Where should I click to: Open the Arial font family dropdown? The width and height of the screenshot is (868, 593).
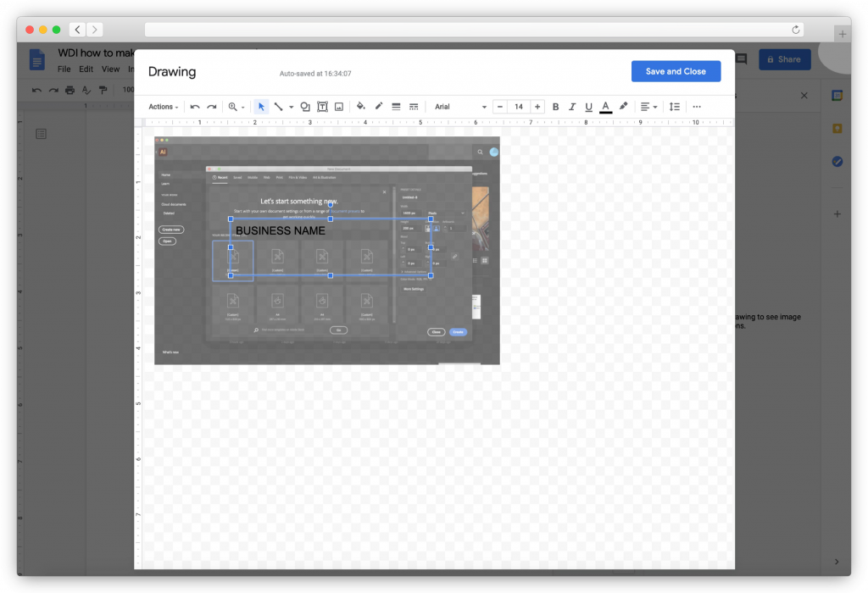(x=458, y=106)
